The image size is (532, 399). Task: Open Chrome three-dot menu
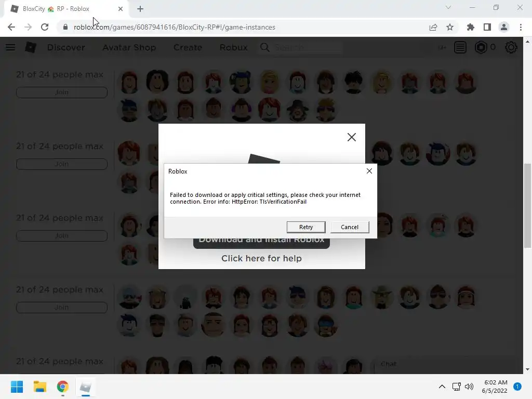click(521, 27)
